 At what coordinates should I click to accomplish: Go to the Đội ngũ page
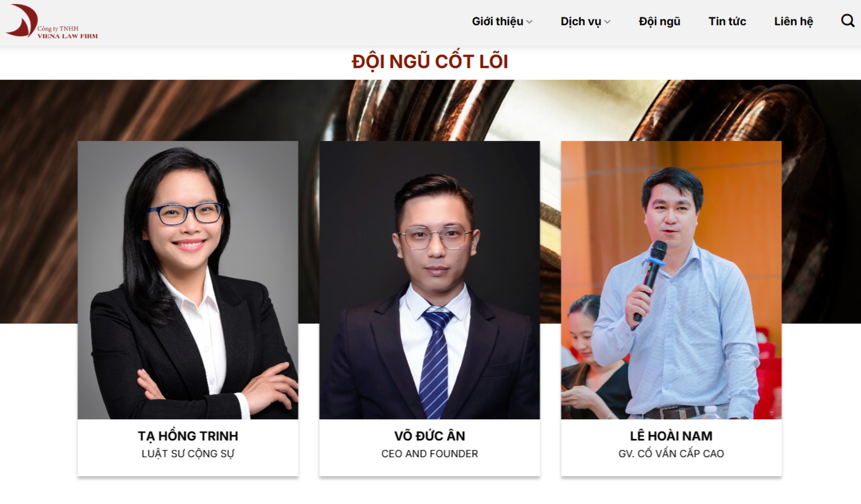point(659,21)
